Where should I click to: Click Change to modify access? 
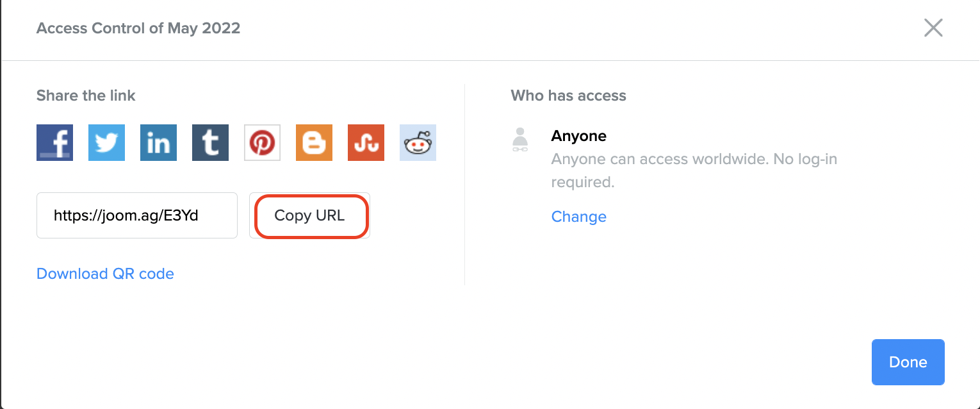[578, 217]
